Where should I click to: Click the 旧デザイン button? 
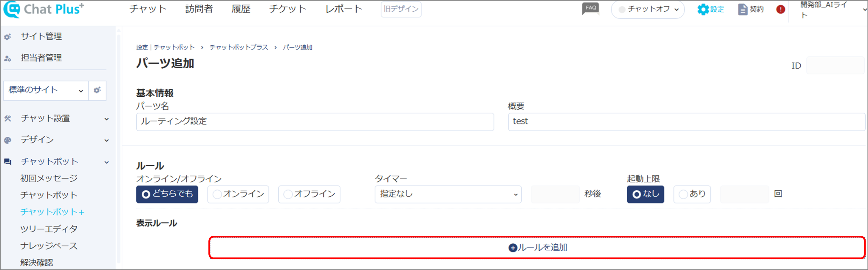point(401,9)
